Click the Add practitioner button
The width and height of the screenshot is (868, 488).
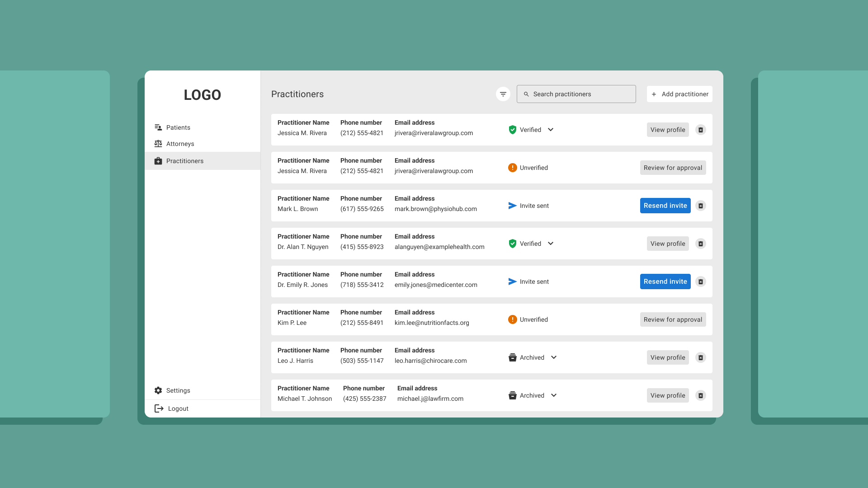679,94
